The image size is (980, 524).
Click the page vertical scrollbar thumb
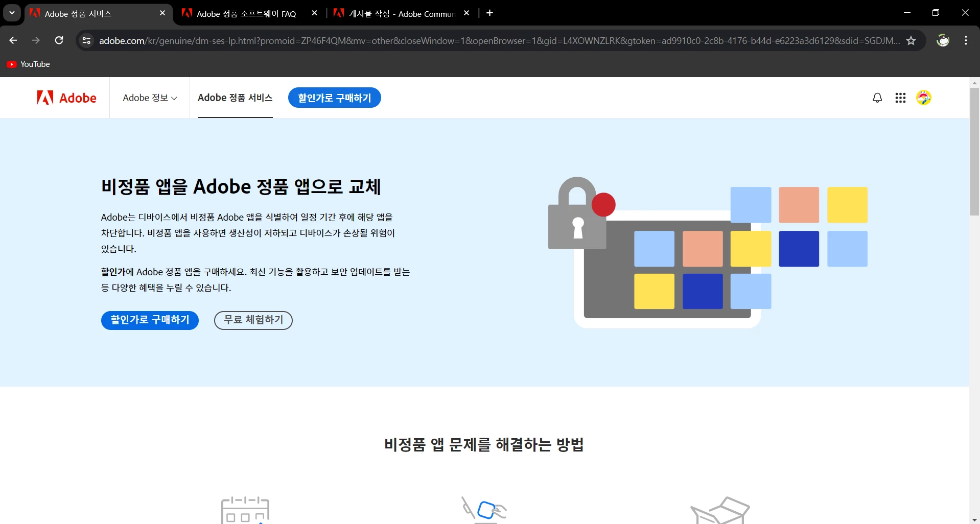[x=974, y=151]
